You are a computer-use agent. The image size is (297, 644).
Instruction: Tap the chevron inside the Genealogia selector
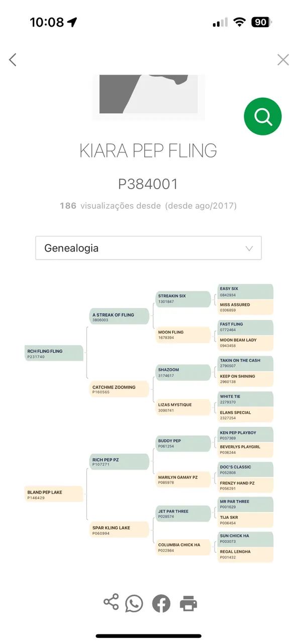point(250,248)
